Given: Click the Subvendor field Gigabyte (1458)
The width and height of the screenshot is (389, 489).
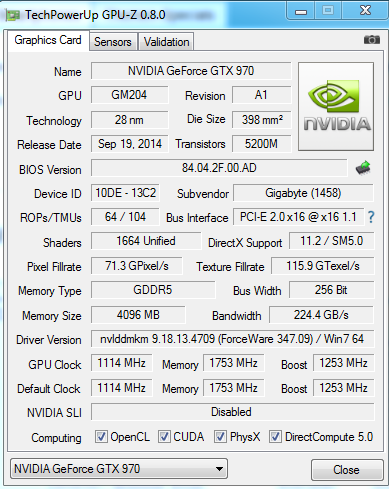Looking at the screenshot, I should [x=303, y=193].
